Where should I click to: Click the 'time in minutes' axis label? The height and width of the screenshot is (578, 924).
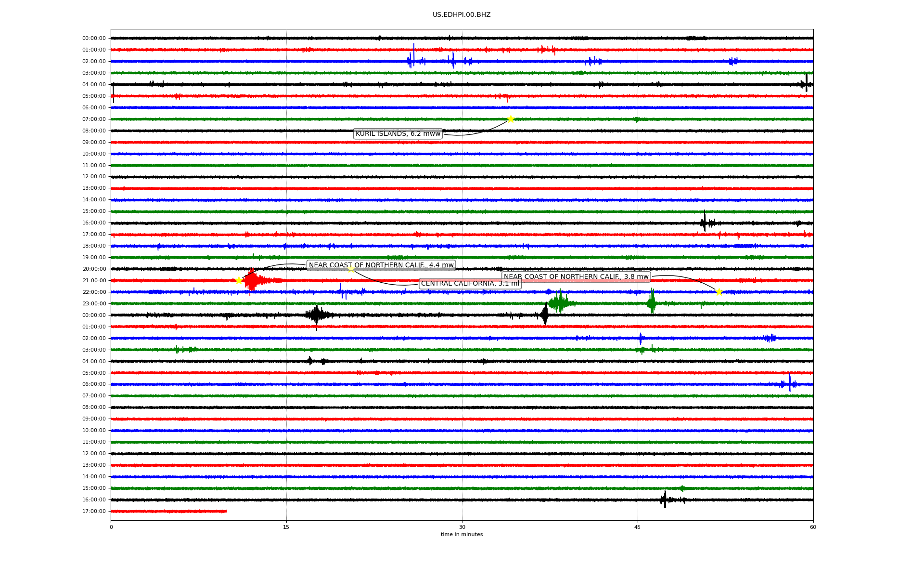461,535
